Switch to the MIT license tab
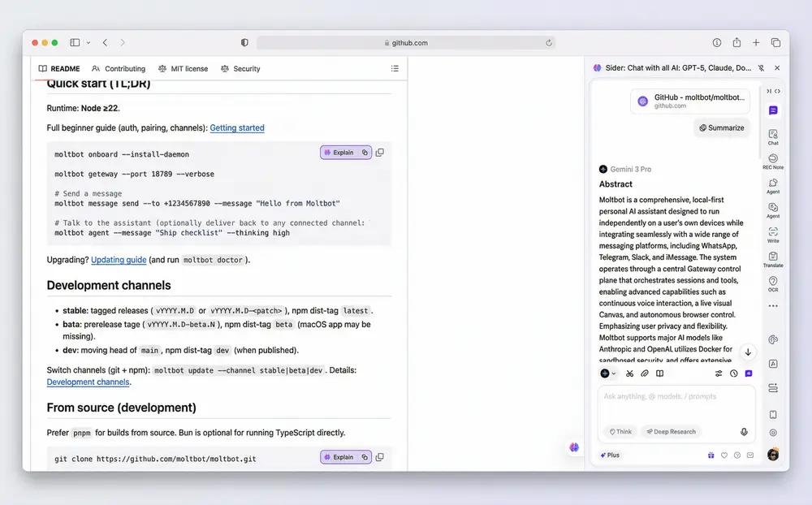This screenshot has height=505, width=812. [x=184, y=68]
